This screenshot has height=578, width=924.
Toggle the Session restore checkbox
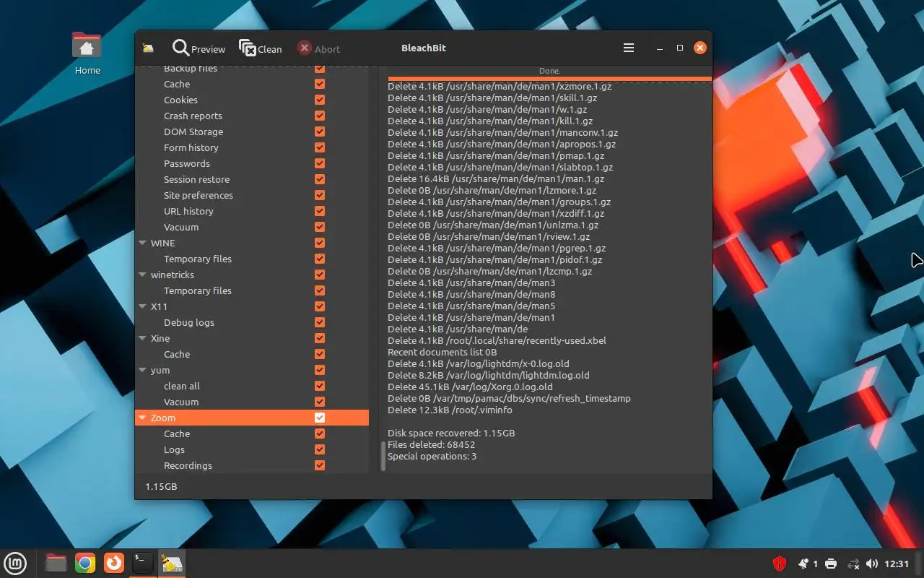coord(320,179)
